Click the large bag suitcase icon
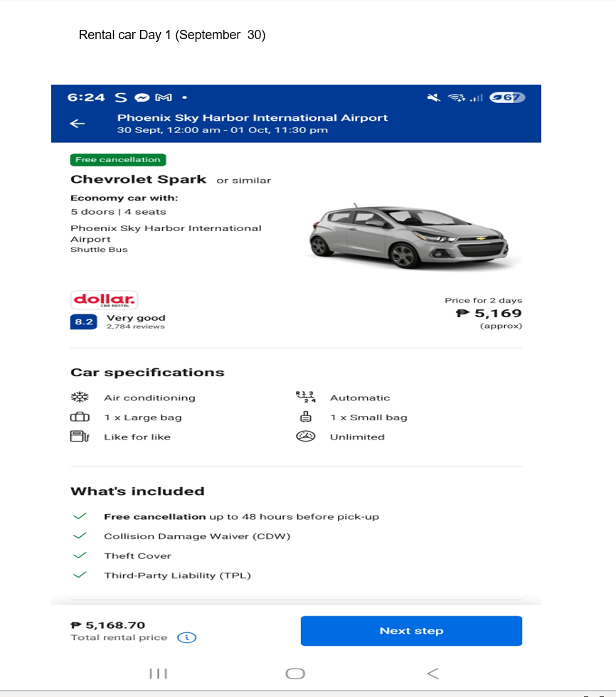Image resolution: width=616 pixels, height=697 pixels. tap(79, 417)
